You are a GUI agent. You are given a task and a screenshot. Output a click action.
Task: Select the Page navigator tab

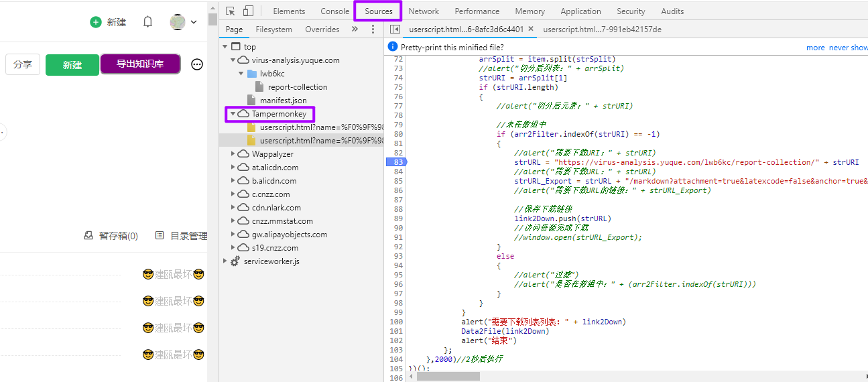[x=234, y=29]
